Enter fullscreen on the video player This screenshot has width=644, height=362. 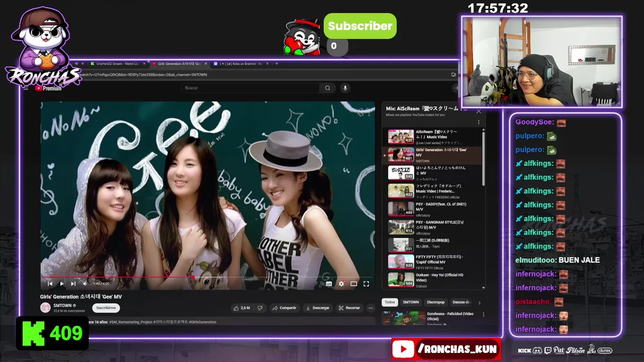pos(366,284)
